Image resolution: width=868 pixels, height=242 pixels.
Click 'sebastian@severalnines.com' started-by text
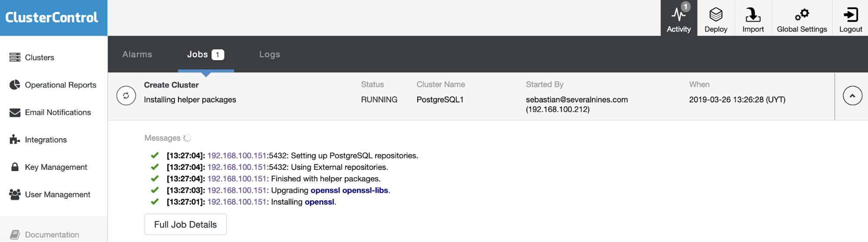(x=577, y=99)
